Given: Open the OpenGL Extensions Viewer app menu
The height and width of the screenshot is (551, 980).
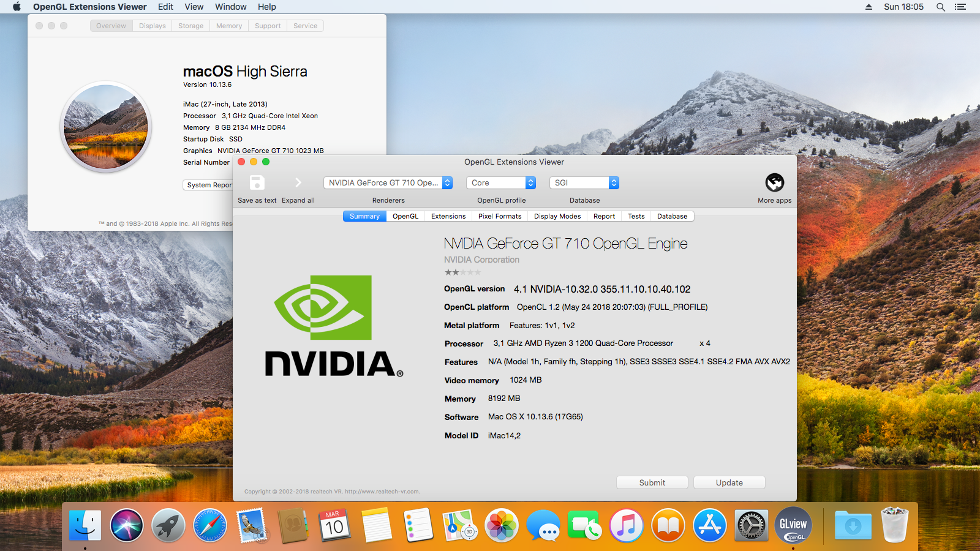Looking at the screenshot, I should tap(90, 7).
